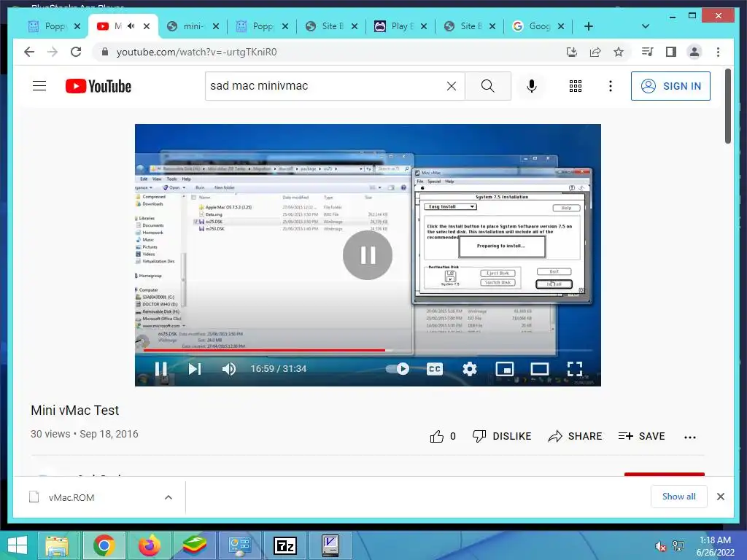Save the video to a playlist
Viewport: 747px width, 560px height.
pyautogui.click(x=641, y=436)
